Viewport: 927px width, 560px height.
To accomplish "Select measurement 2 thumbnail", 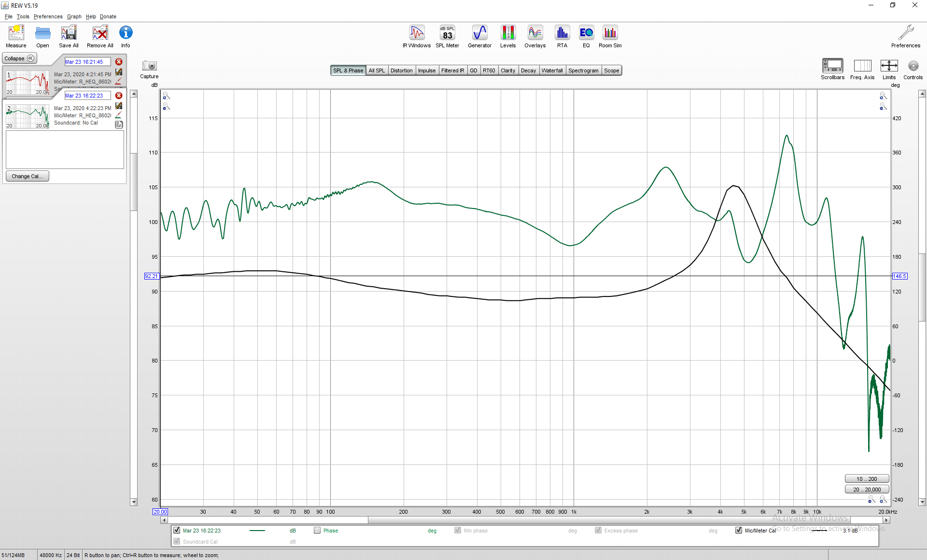I will click(x=28, y=116).
